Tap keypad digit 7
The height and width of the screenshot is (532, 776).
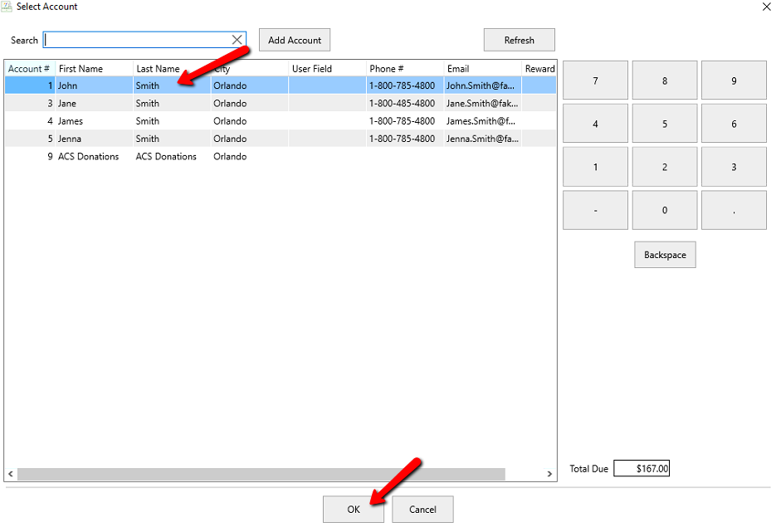(595, 81)
